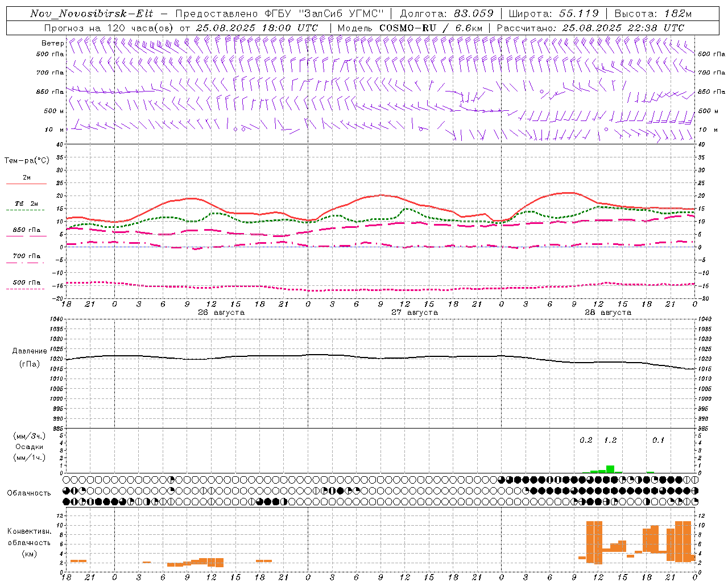Click the 0.1 precipitation amount value
The height and width of the screenshot is (582, 728).
[658, 440]
